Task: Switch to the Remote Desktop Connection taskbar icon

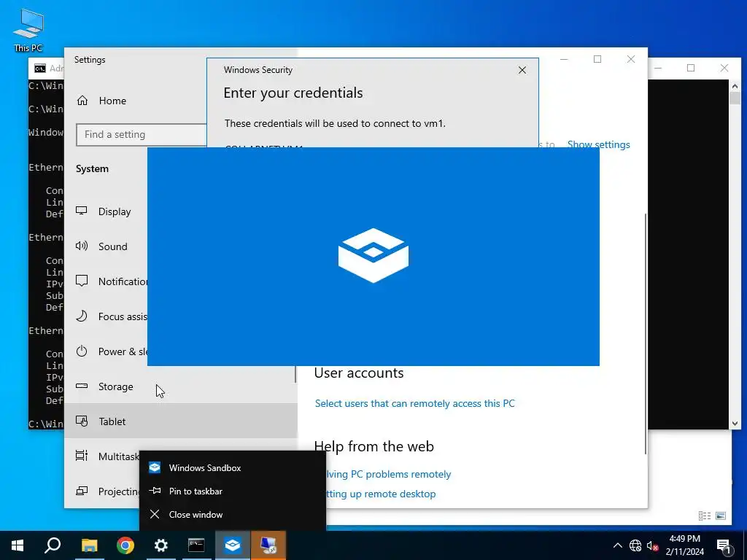Action: [268, 545]
